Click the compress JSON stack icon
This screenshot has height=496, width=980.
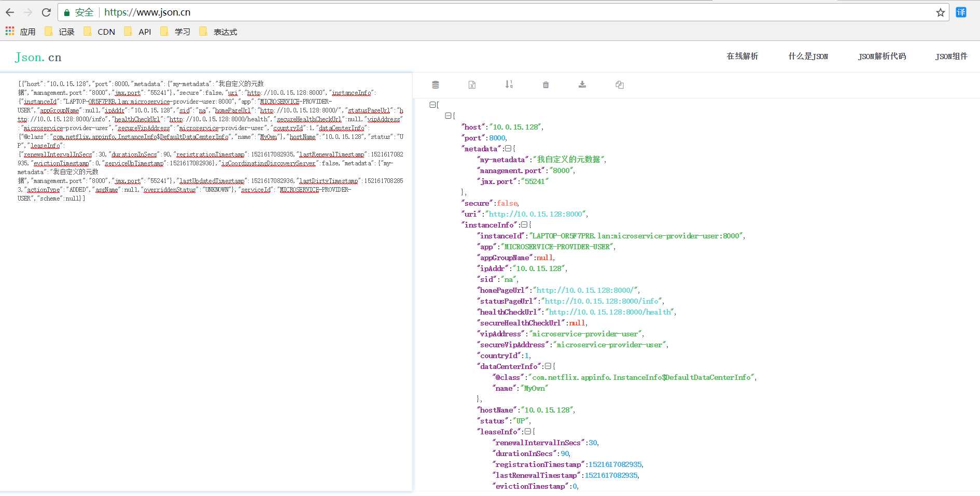click(436, 84)
